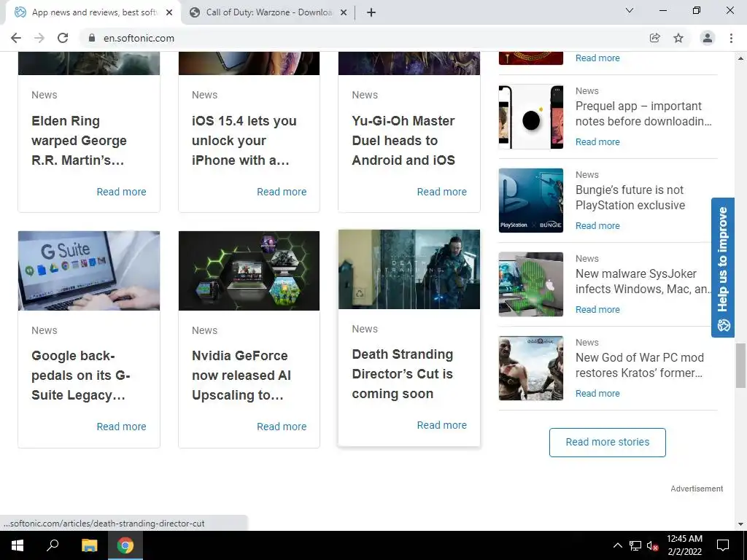
Task: Open Chrome three-dot menu
Action: 731,38
